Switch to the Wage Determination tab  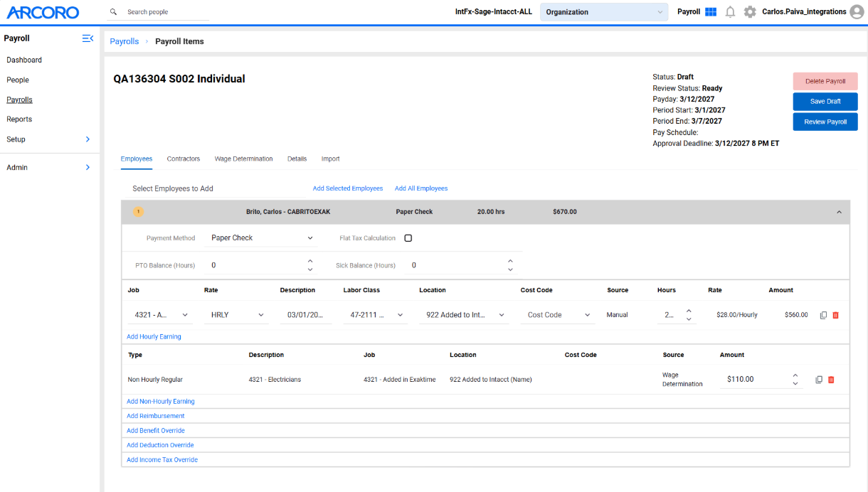click(x=244, y=159)
